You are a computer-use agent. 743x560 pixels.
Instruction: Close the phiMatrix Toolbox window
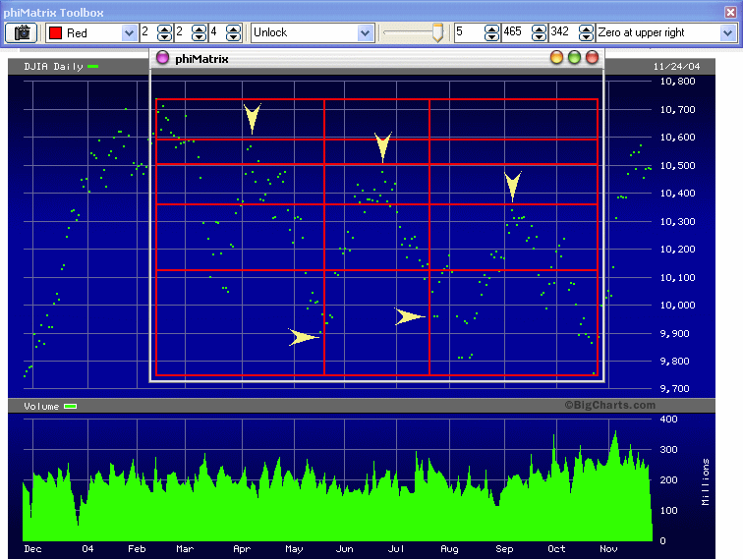(730, 12)
